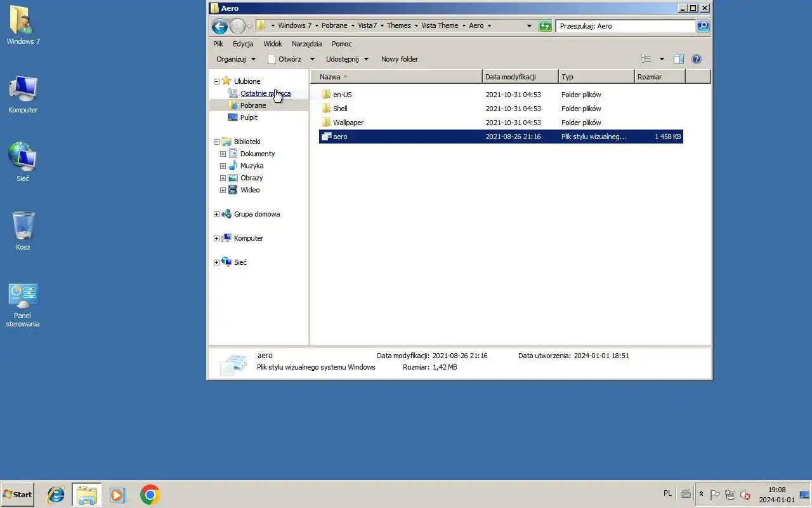The width and height of the screenshot is (812, 508).
Task: Click the Otwórz toolbar button
Action: pyautogui.click(x=284, y=59)
